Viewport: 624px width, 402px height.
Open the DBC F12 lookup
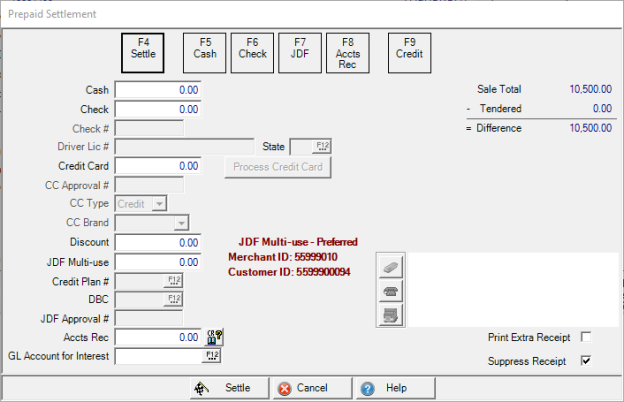174,299
